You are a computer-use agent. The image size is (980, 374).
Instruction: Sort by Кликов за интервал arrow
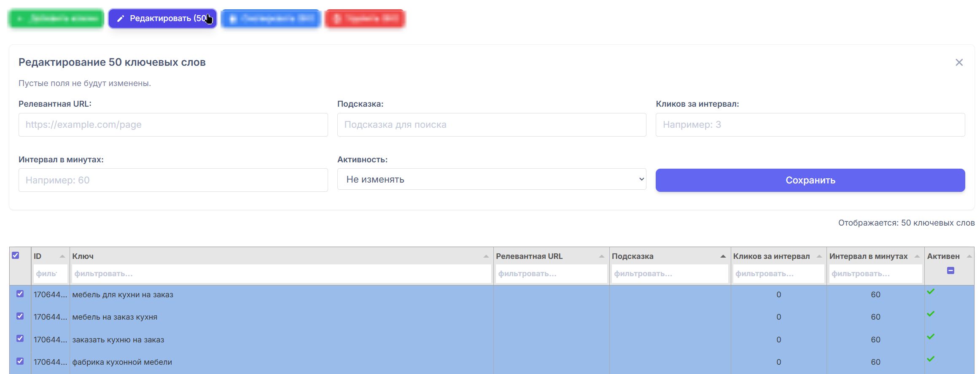click(819, 256)
